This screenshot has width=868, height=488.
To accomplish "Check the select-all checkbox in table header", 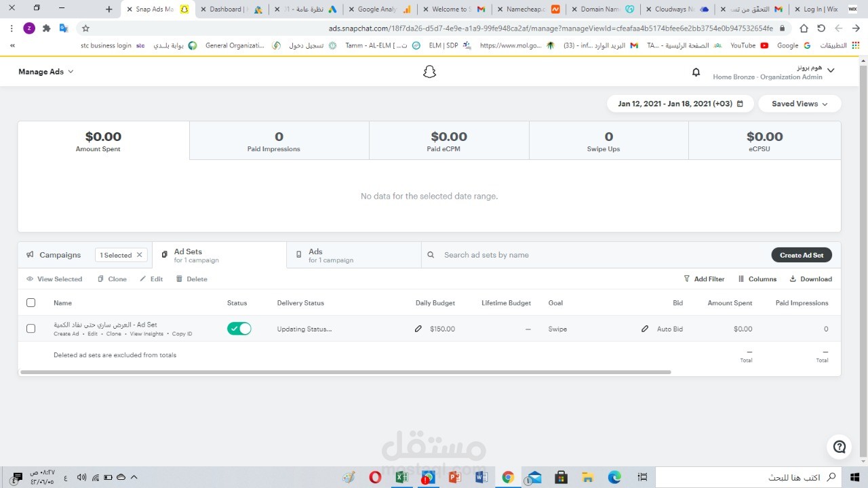I will [x=31, y=303].
